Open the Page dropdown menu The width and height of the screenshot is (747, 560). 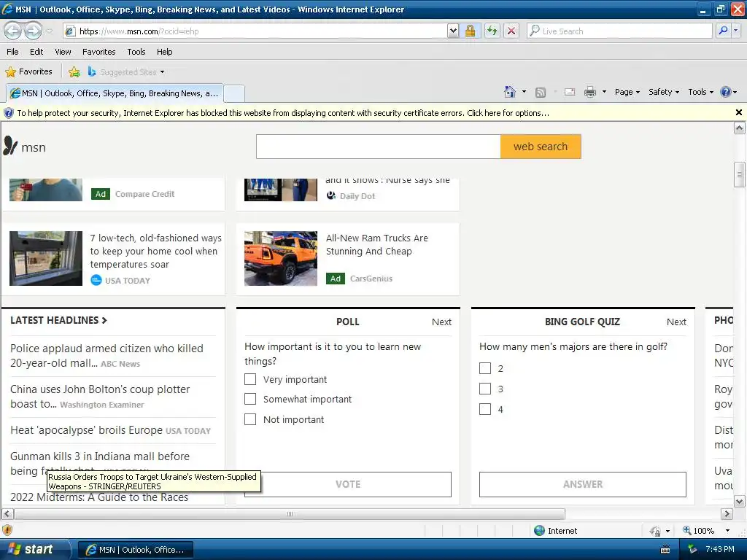point(627,92)
